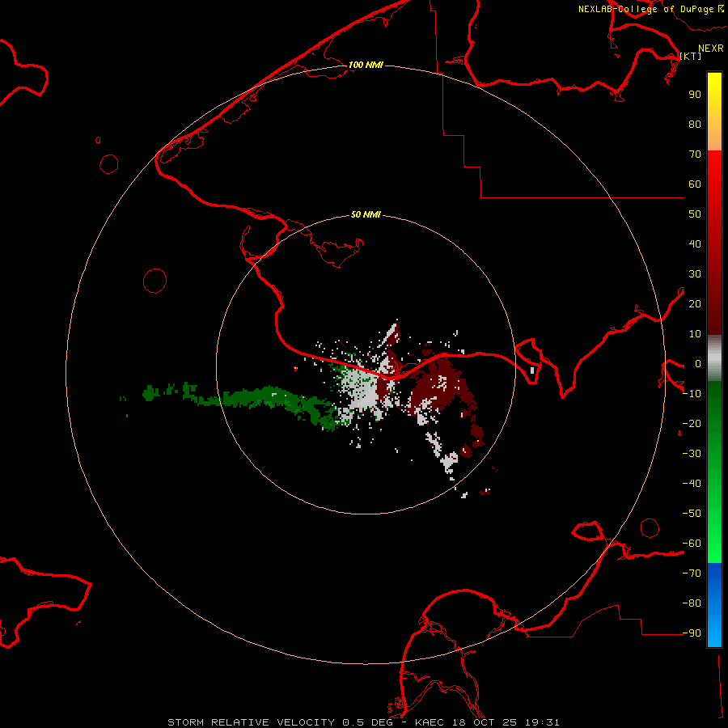728x728 pixels.
Task: Click the -20 value on the velocity scale
Action: tap(692, 424)
